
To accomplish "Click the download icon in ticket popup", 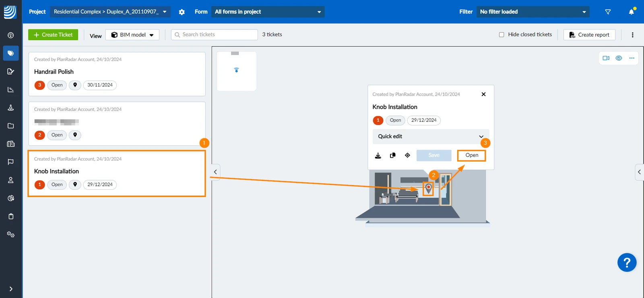I will [x=378, y=156].
